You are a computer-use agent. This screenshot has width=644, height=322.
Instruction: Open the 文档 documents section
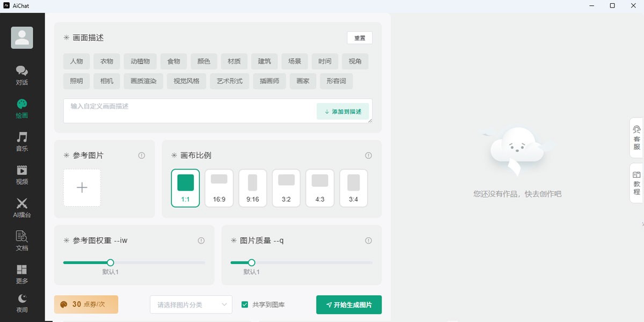(21, 240)
